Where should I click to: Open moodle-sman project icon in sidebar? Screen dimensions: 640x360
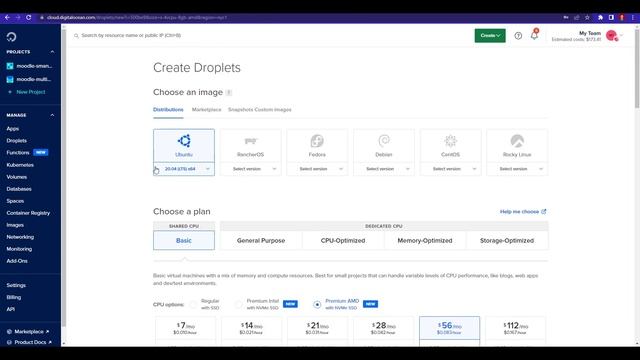pyautogui.click(x=10, y=66)
